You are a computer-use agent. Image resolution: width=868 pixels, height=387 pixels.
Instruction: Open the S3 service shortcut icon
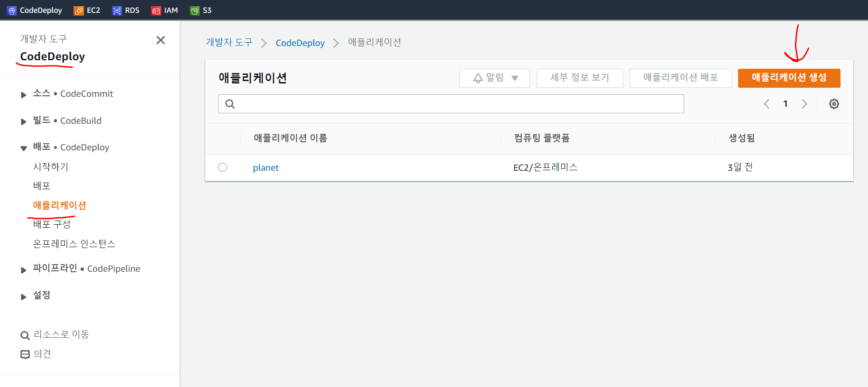(194, 10)
